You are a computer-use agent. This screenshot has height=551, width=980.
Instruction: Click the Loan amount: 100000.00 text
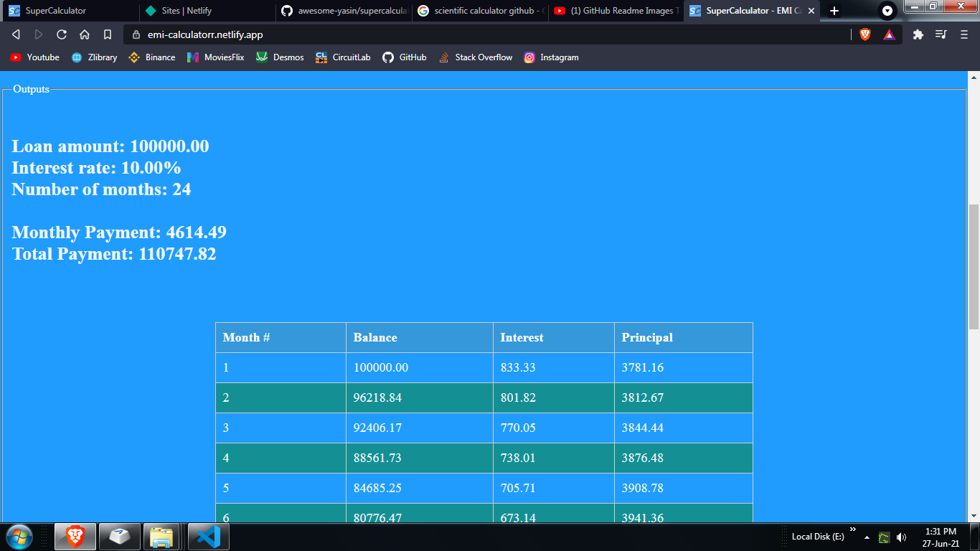(110, 146)
